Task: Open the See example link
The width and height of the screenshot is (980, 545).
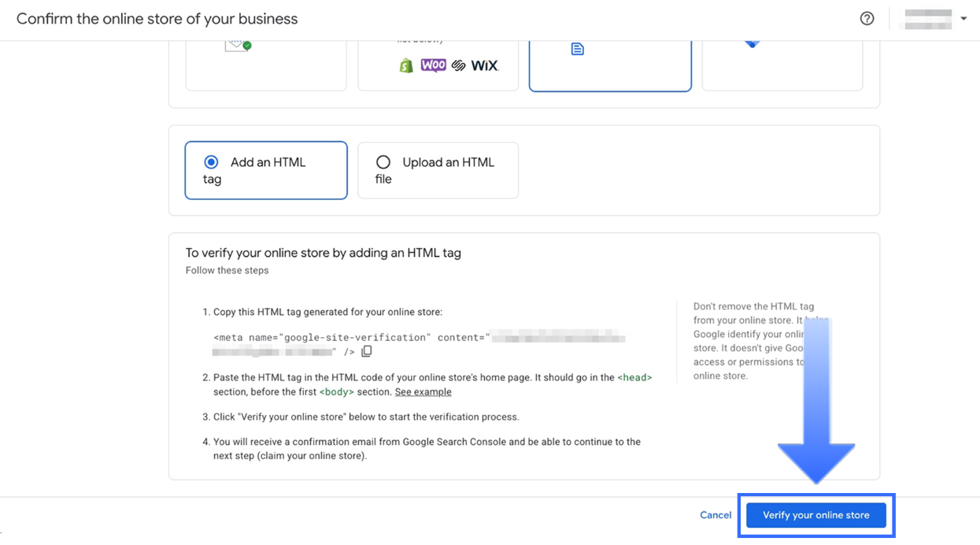Action: click(x=423, y=391)
